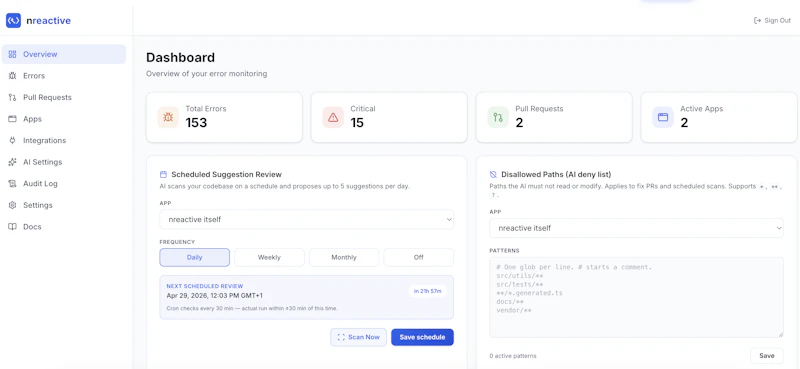Click the Settings gear icon in sidebar
The width and height of the screenshot is (800, 369).
(x=13, y=205)
